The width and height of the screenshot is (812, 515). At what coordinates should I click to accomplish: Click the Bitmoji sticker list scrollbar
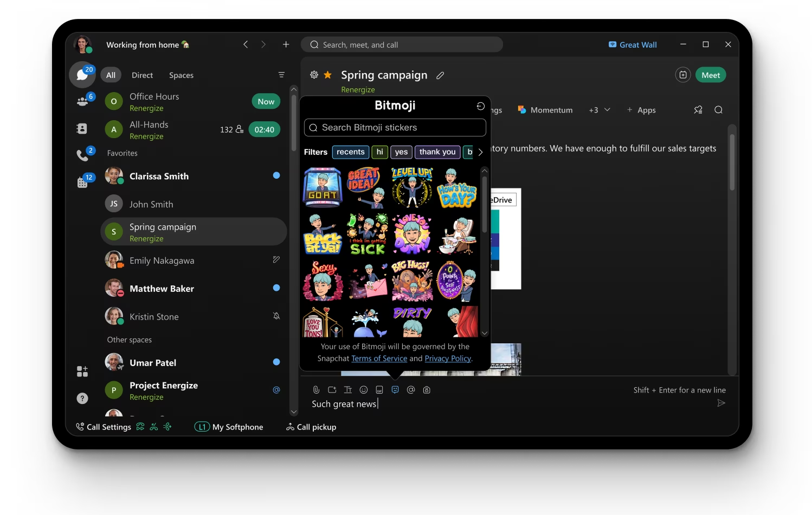(484, 204)
